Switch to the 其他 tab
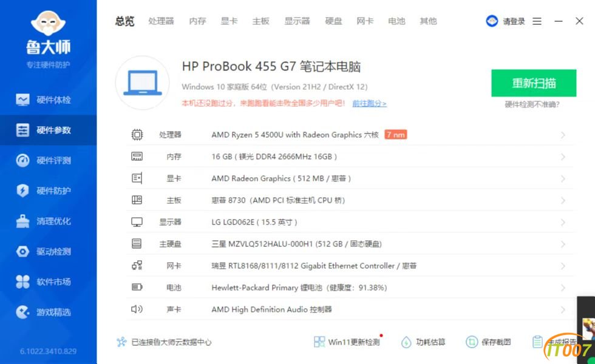The height and width of the screenshot is (364, 595). pos(428,21)
